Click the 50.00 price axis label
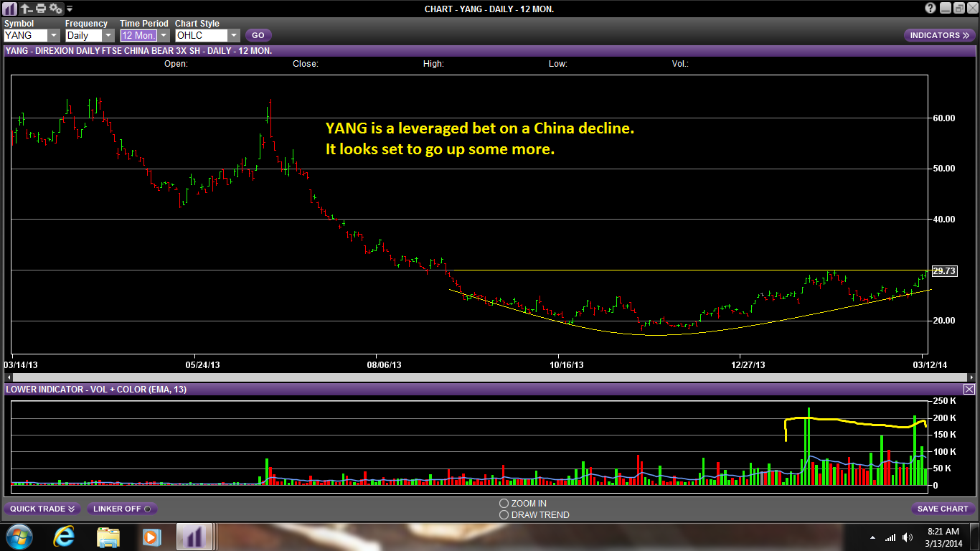 pos(944,169)
